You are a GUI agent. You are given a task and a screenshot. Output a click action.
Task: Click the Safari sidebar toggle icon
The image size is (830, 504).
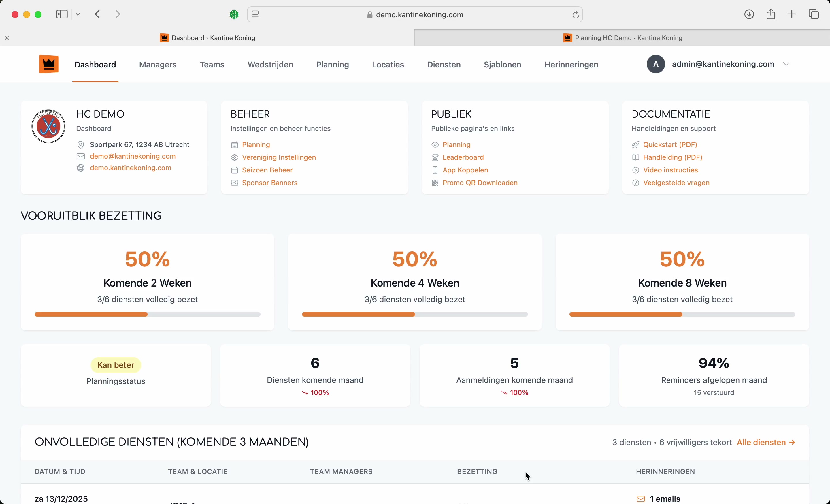coord(62,14)
